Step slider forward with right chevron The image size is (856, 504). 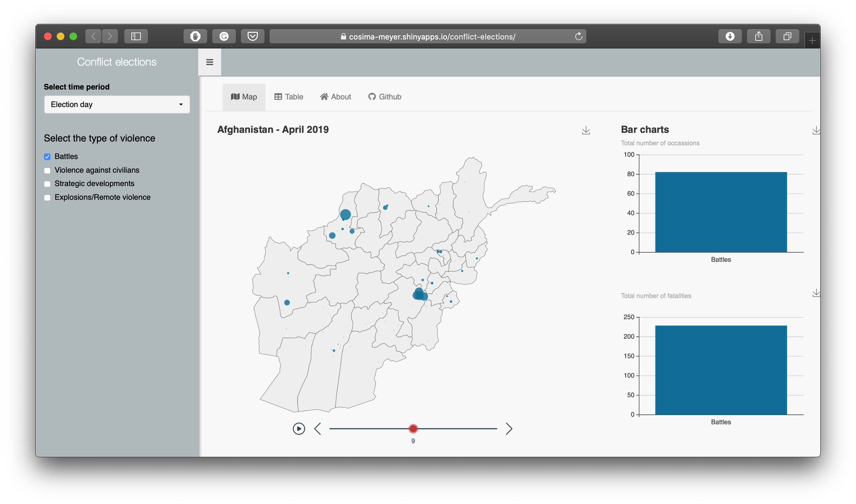[x=509, y=428]
